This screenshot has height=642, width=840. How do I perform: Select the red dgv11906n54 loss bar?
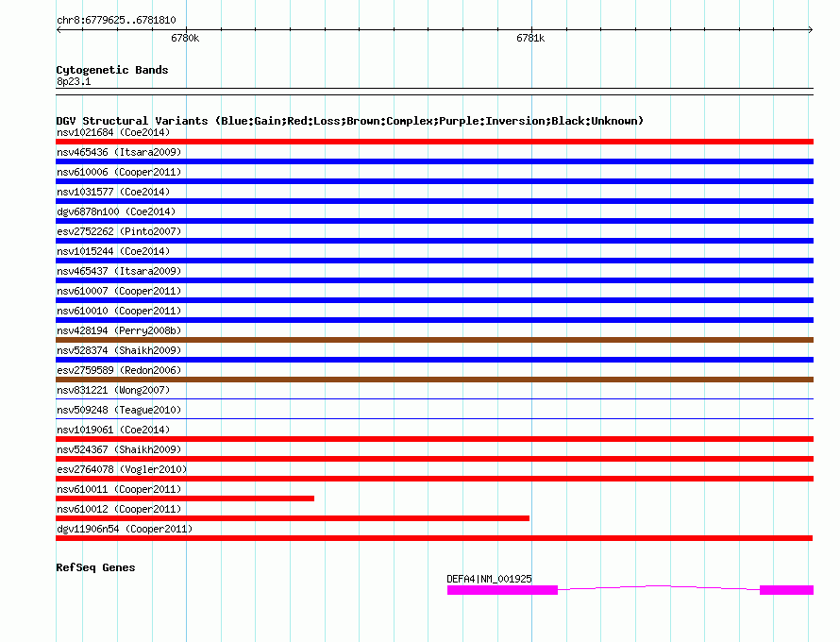click(x=434, y=538)
